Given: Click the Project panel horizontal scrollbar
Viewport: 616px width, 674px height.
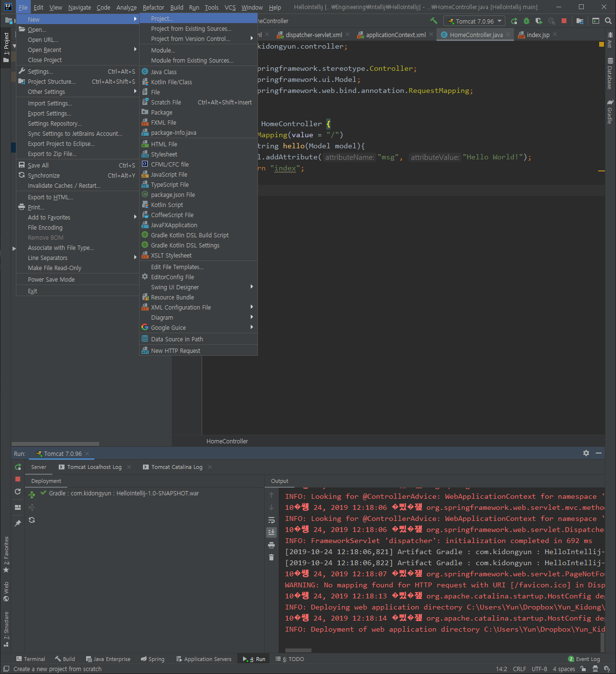Looking at the screenshot, I should point(55,444).
